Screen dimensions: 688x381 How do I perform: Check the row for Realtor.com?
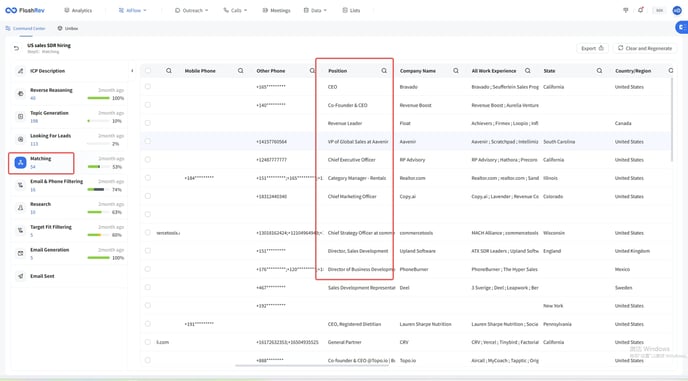(x=148, y=178)
